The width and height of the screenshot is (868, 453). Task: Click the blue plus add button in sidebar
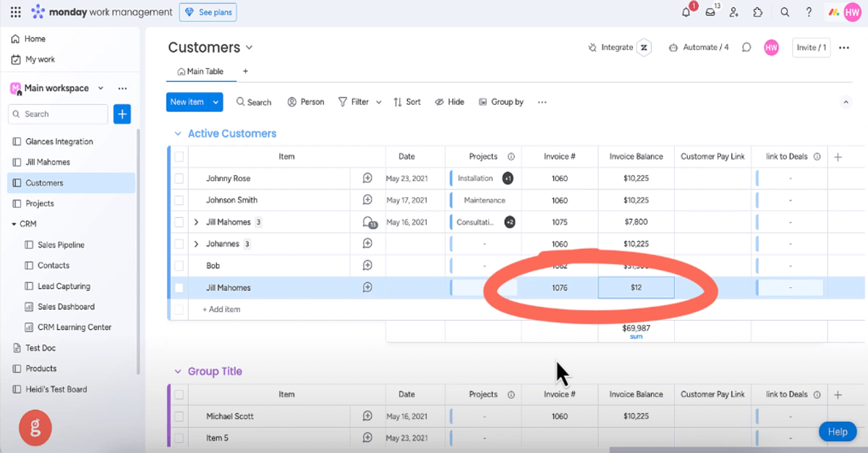point(122,114)
